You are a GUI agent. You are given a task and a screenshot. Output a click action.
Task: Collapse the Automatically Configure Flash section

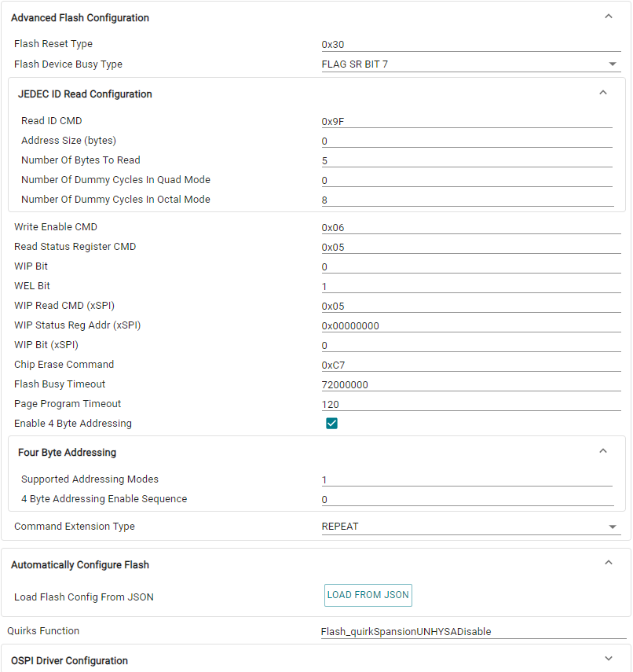[609, 563]
